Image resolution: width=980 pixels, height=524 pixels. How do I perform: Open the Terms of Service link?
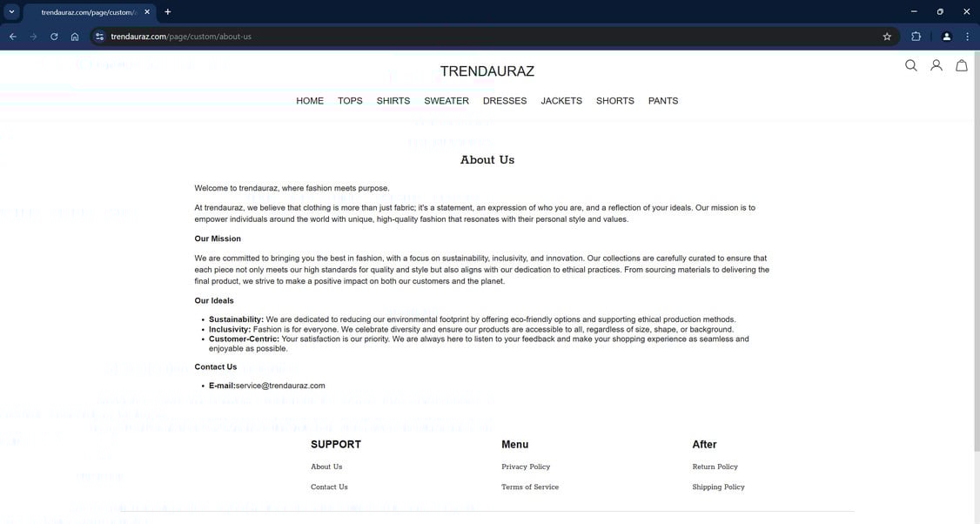coord(530,487)
